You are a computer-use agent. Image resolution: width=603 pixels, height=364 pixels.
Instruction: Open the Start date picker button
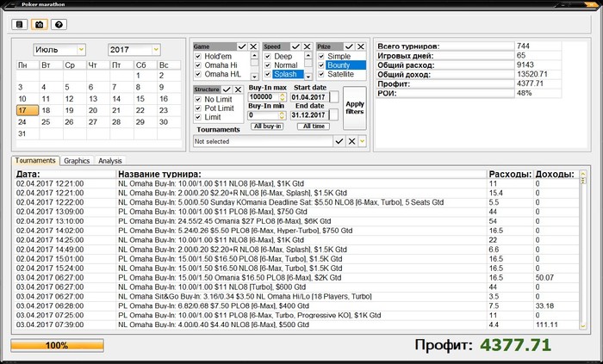(x=334, y=97)
